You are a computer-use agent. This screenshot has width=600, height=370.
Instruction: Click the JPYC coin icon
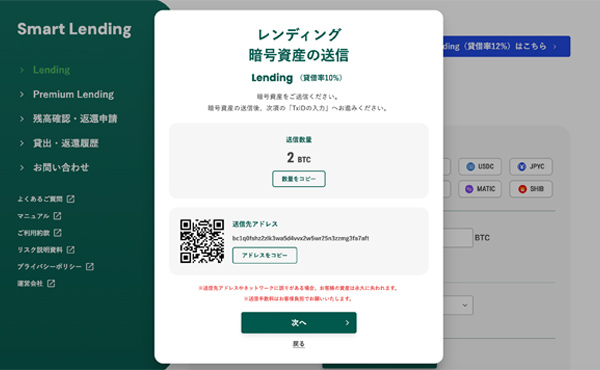522,167
